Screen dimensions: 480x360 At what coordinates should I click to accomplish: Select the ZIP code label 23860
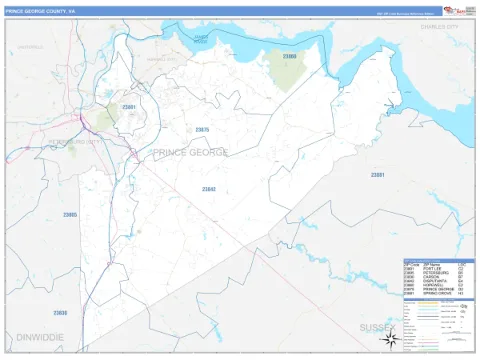[x=289, y=56]
